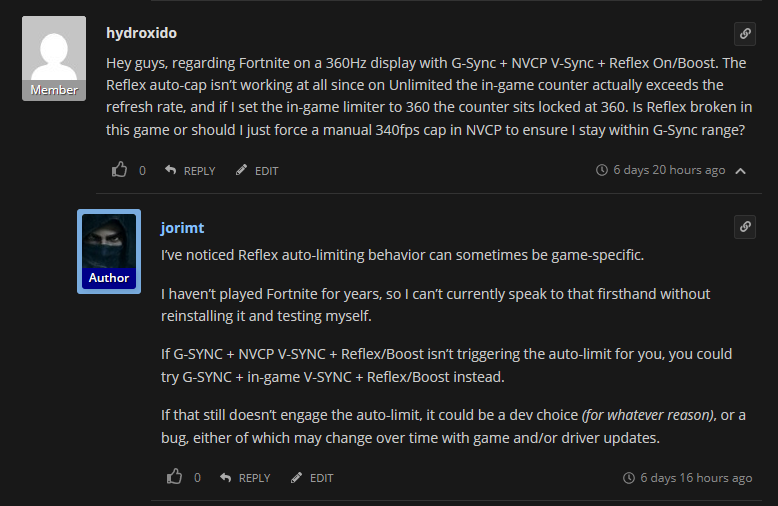The width and height of the screenshot is (778, 506).
Task: Click REPLY text under jorimt's comment
Action: pyautogui.click(x=254, y=478)
